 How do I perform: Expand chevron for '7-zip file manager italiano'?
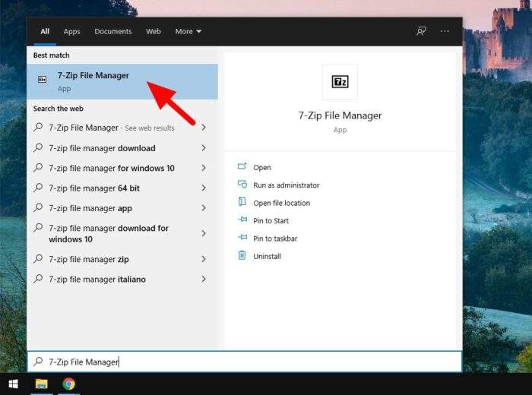click(x=204, y=279)
